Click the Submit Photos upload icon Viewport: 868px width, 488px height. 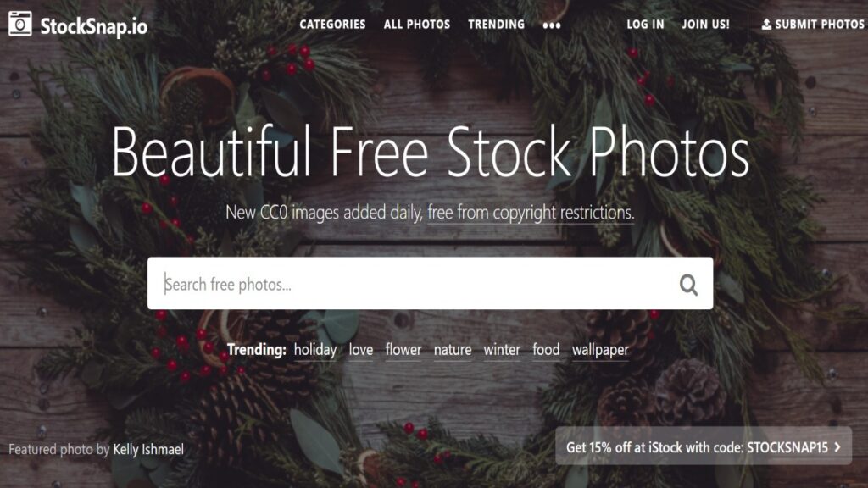tap(766, 25)
